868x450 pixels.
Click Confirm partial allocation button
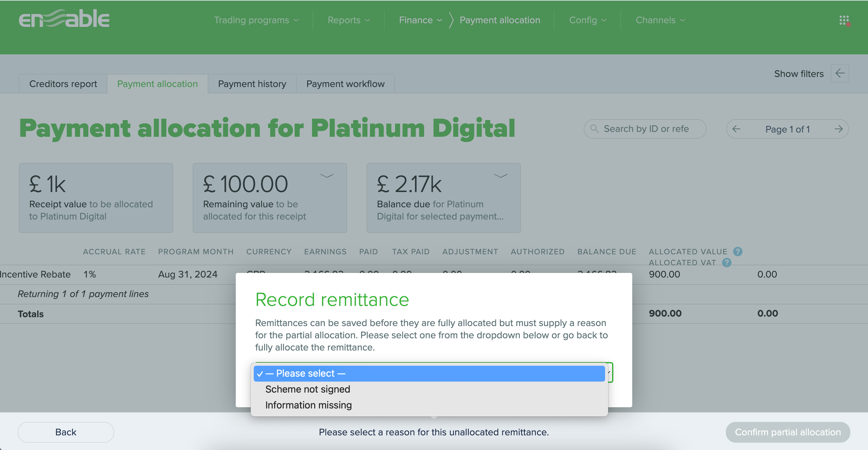pyautogui.click(x=788, y=432)
